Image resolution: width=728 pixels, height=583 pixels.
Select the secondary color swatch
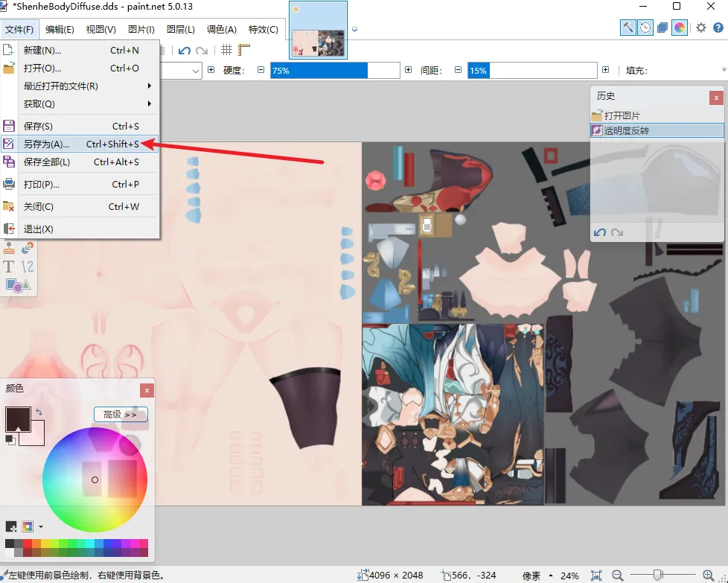(37, 438)
